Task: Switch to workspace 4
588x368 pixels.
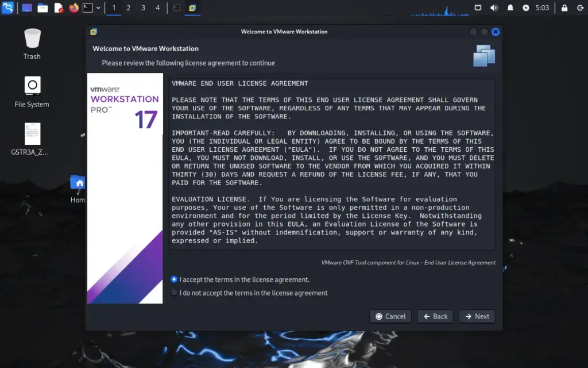Action: (x=157, y=8)
